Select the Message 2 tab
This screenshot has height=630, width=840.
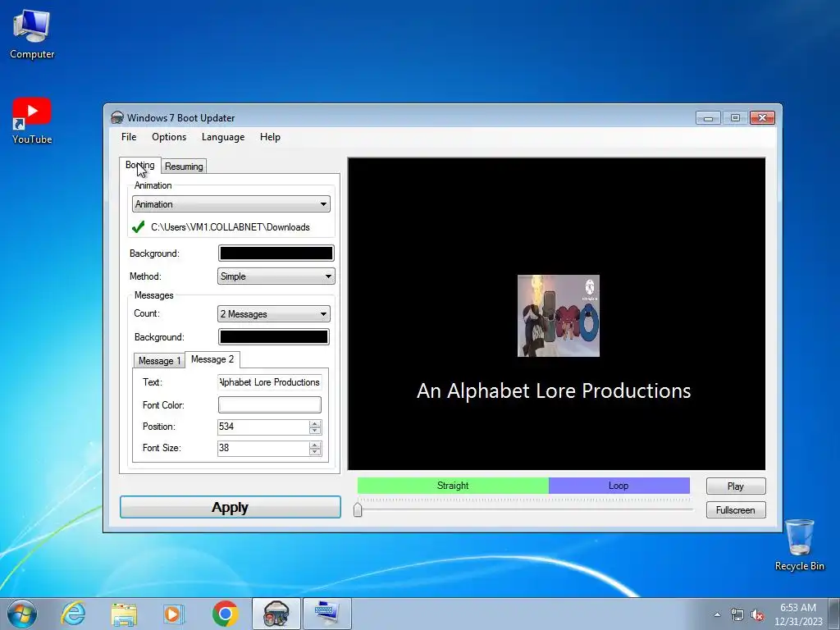tap(212, 359)
